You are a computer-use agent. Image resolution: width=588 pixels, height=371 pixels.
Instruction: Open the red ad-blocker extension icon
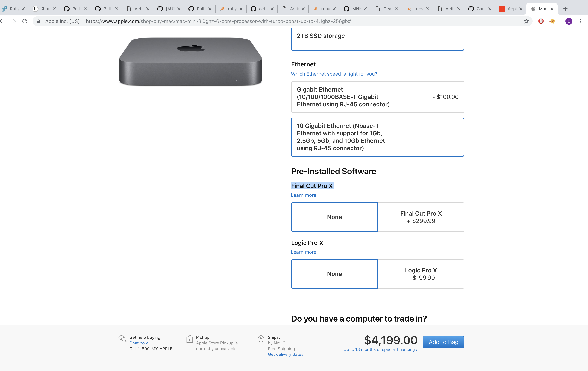541,22
